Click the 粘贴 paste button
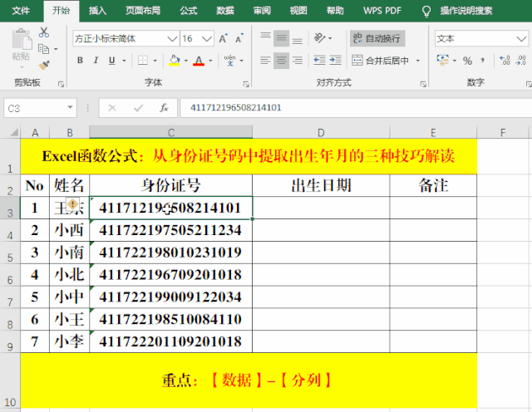 pyautogui.click(x=21, y=47)
